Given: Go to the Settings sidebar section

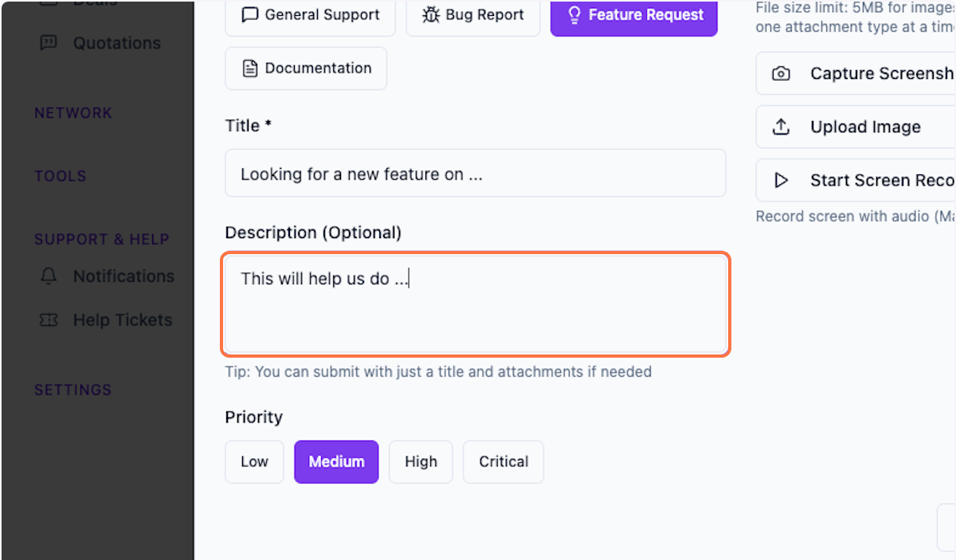Looking at the screenshot, I should pyautogui.click(x=72, y=390).
